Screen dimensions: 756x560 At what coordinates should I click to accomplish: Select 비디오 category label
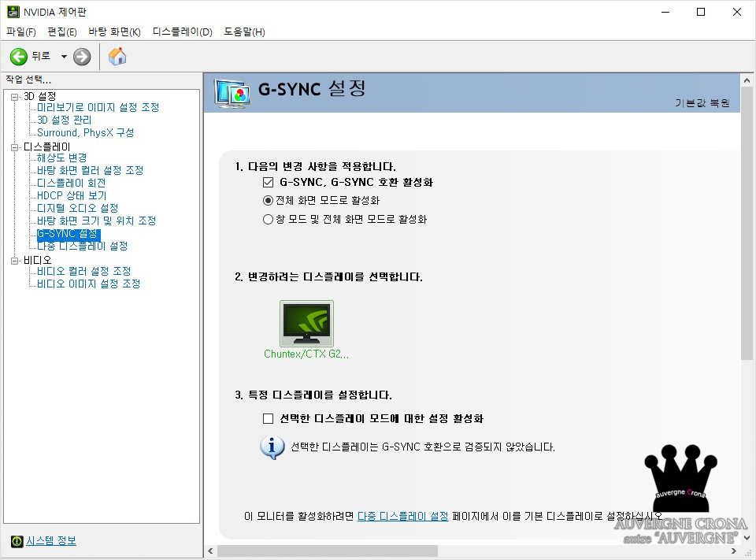pos(38,260)
